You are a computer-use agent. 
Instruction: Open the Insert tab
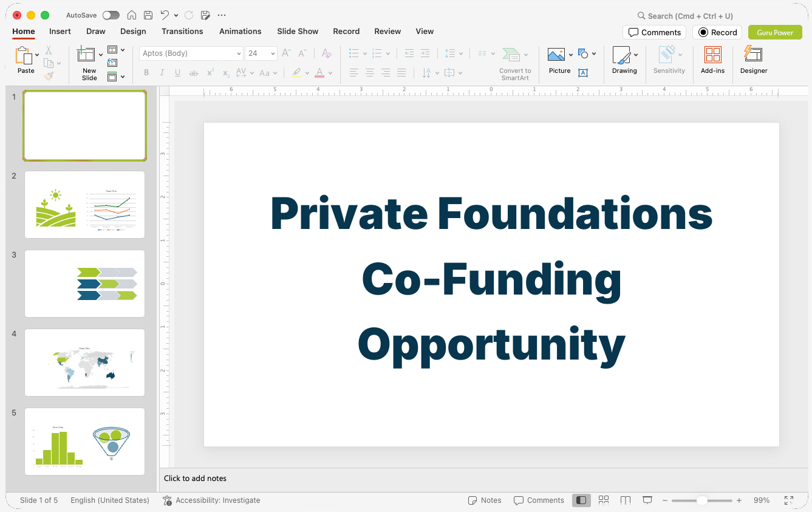(60, 31)
